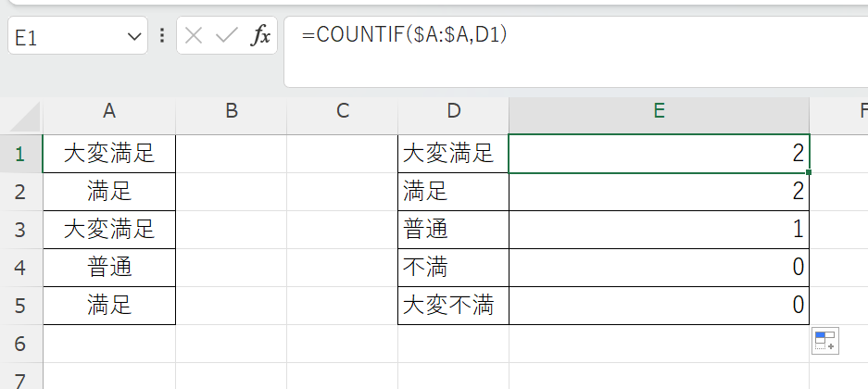The image size is (868, 389).
Task: Select empty cell B2
Action: pyautogui.click(x=232, y=192)
